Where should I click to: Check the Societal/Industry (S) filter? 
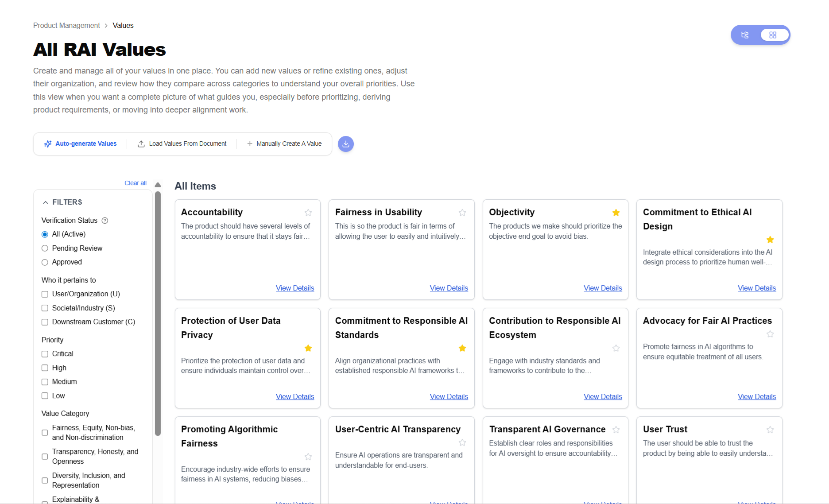45,308
